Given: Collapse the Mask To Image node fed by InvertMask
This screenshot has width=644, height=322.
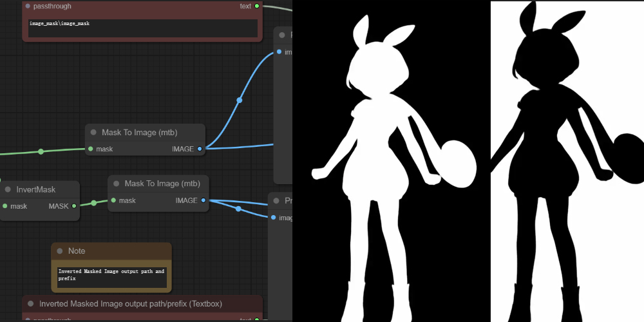Looking at the screenshot, I should [x=116, y=184].
